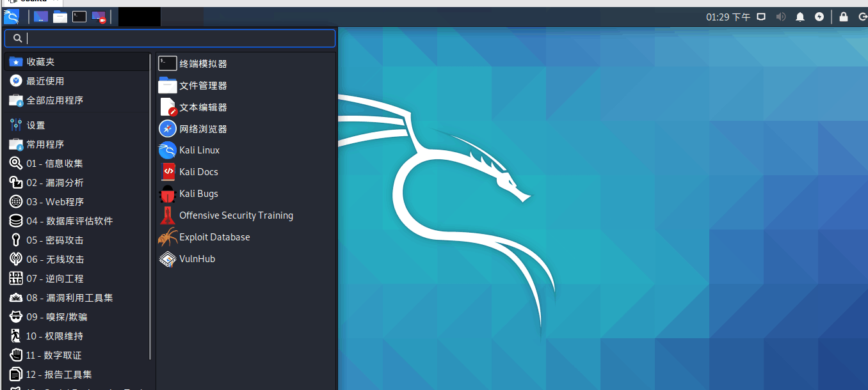
Task: Launch 文件管理器 from favorites
Action: tap(246, 86)
